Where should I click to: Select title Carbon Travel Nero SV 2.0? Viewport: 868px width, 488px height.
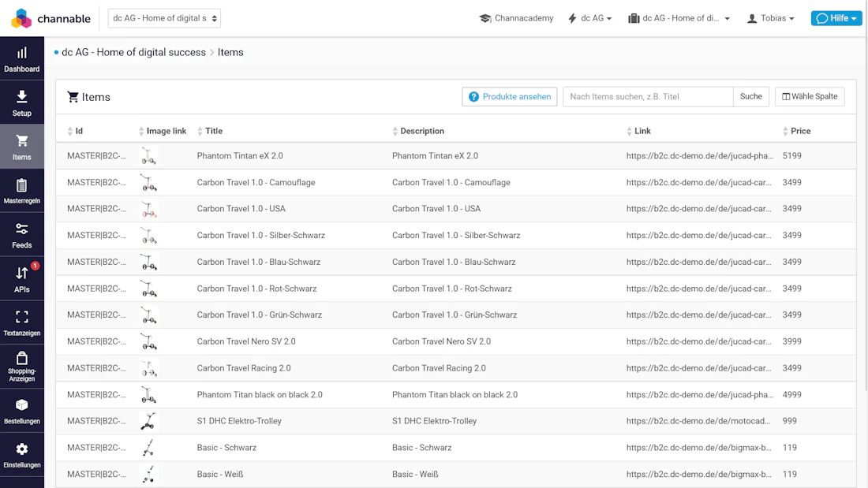(246, 341)
